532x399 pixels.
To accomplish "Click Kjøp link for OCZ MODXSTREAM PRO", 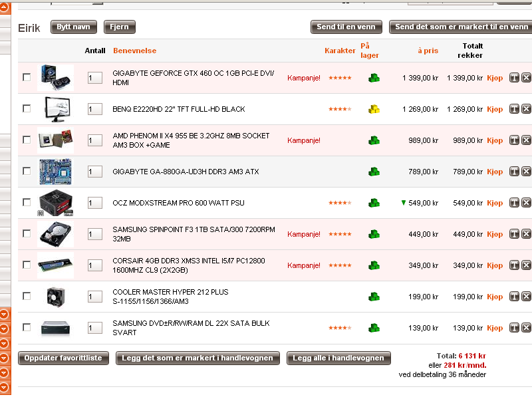I will (495, 203).
